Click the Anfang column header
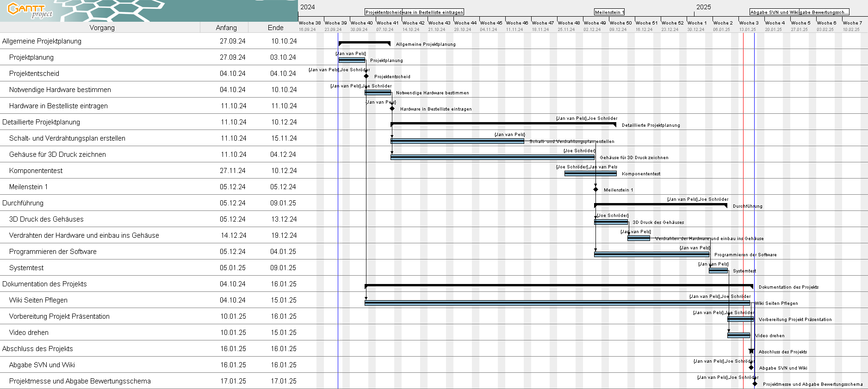Viewport: 868px width, 389px height. pyautogui.click(x=226, y=28)
